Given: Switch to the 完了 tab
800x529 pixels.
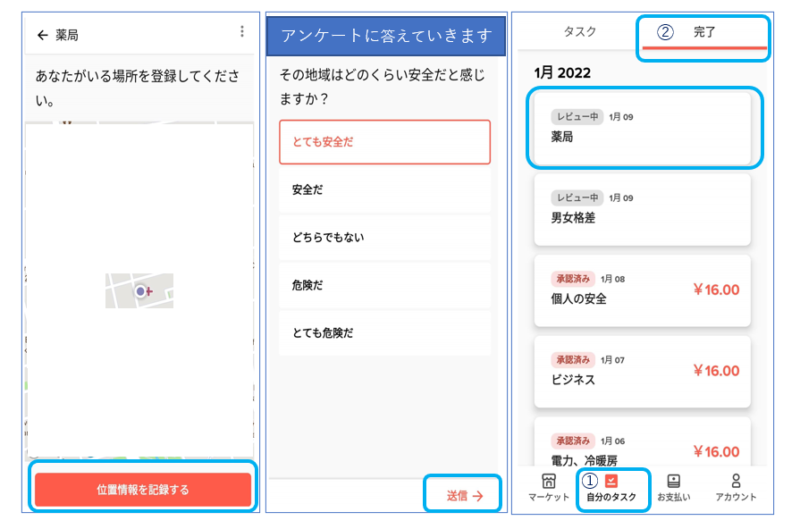Looking at the screenshot, I should click(704, 32).
